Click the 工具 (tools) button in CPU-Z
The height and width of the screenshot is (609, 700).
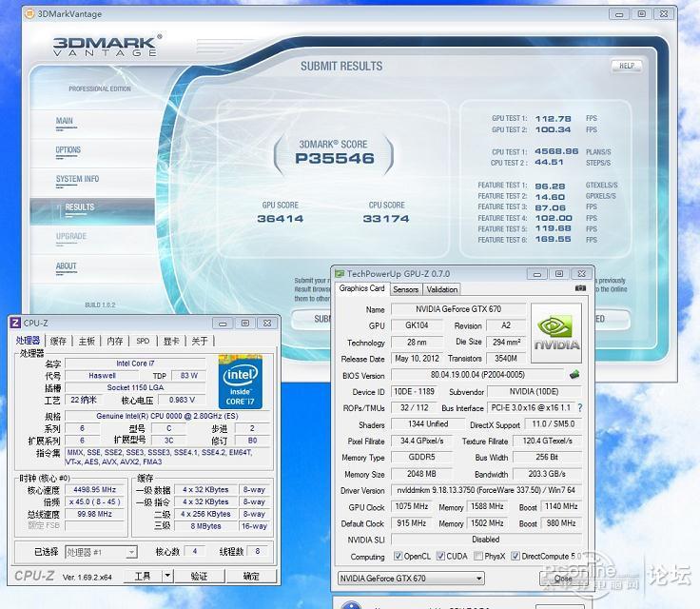tap(143, 576)
